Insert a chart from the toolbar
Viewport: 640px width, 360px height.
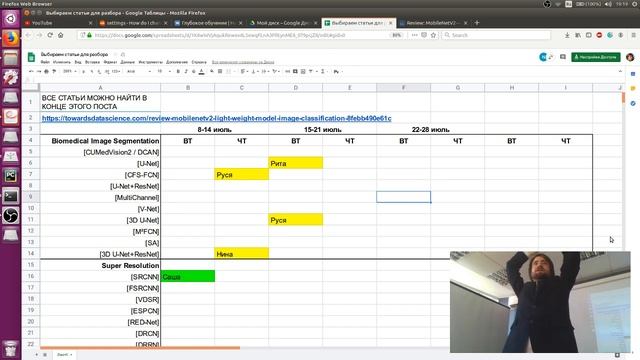(303, 71)
